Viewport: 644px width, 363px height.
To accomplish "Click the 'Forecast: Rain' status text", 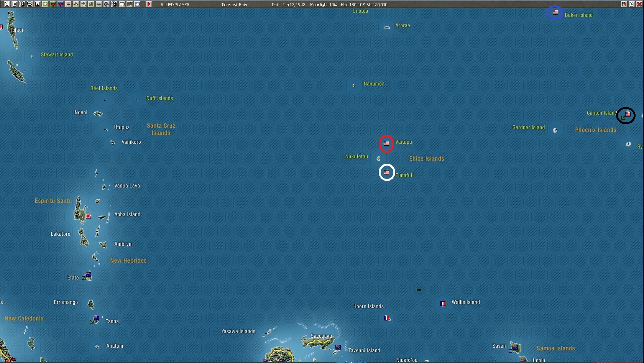I will click(234, 5).
